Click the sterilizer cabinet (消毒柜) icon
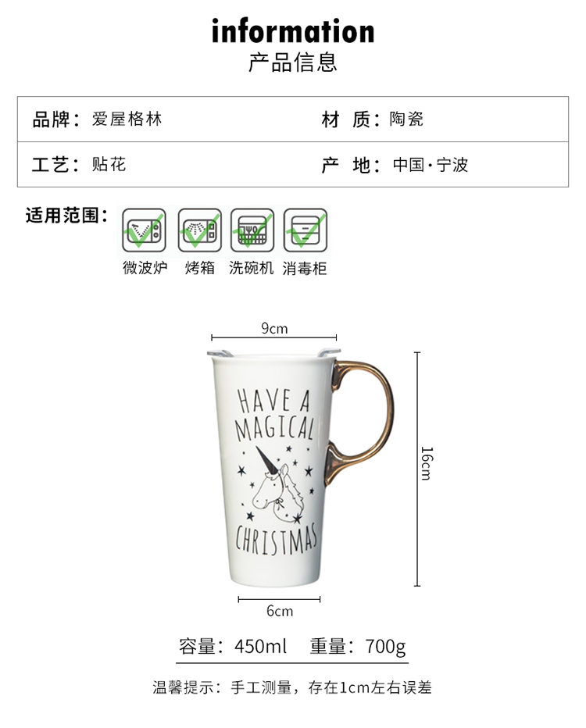Viewport: 586px width, 728px height. (305, 230)
